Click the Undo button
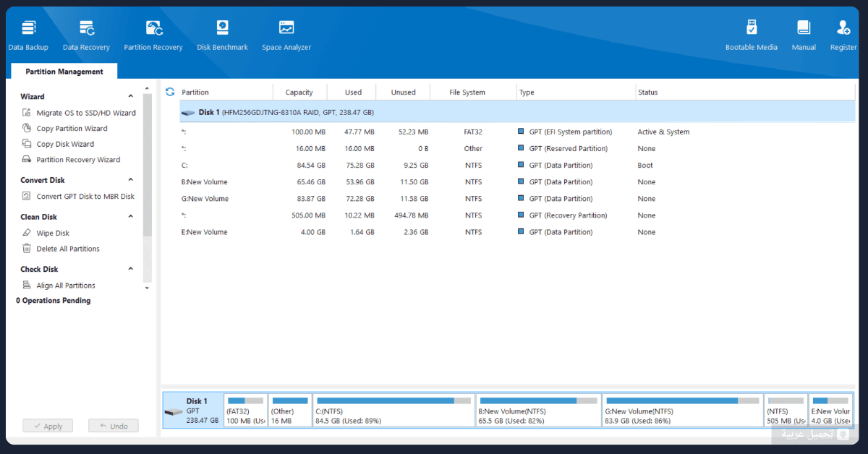This screenshot has width=868, height=454. (x=114, y=427)
